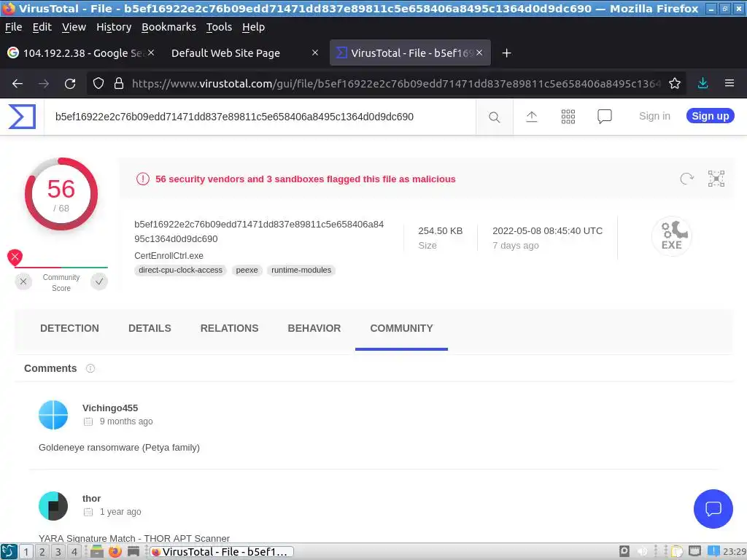
Task: Switch to the RELATIONS tab
Action: pos(229,329)
